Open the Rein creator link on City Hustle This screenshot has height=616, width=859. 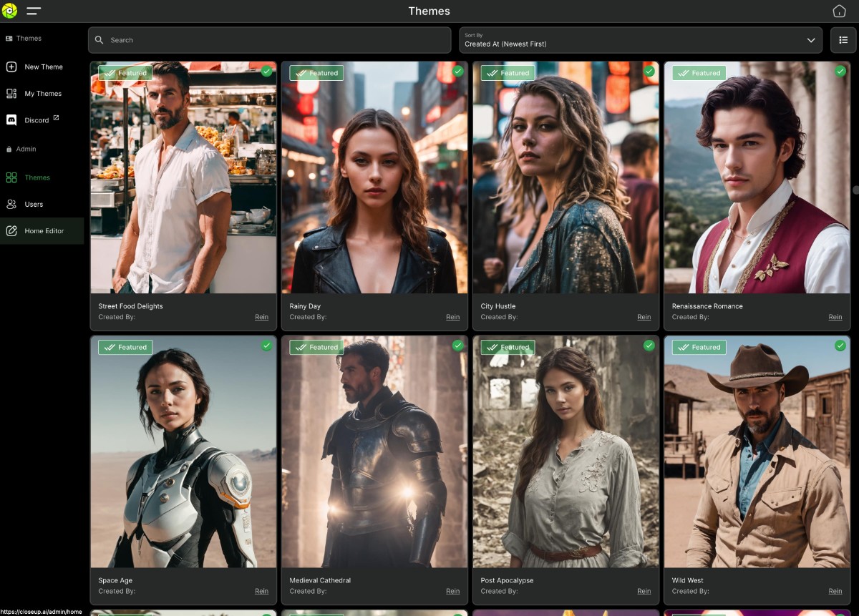pos(644,317)
